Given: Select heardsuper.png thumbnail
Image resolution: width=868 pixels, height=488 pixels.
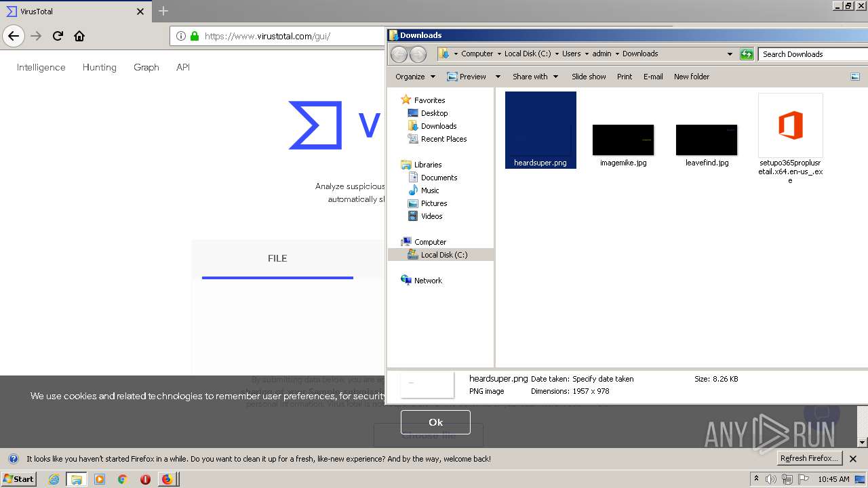Looking at the screenshot, I should 540,130.
